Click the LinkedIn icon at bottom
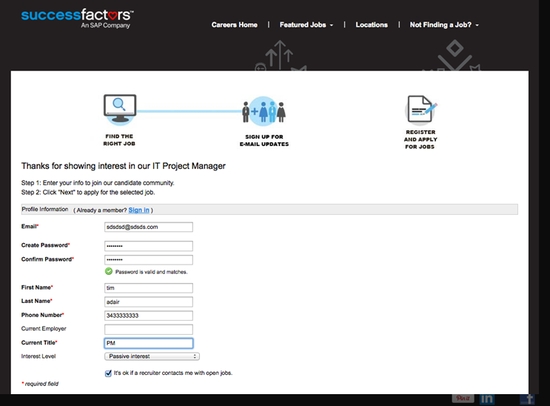Viewport: 550px width, 406px height. [487, 399]
